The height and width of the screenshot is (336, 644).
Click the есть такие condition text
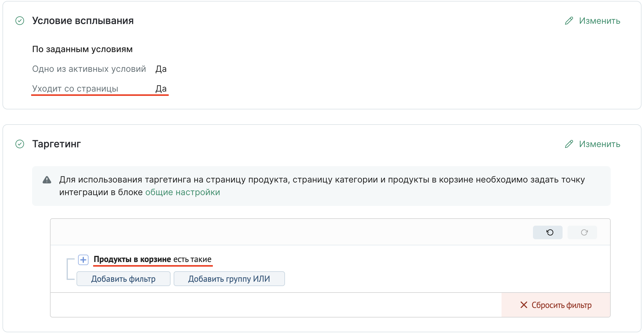tap(192, 260)
